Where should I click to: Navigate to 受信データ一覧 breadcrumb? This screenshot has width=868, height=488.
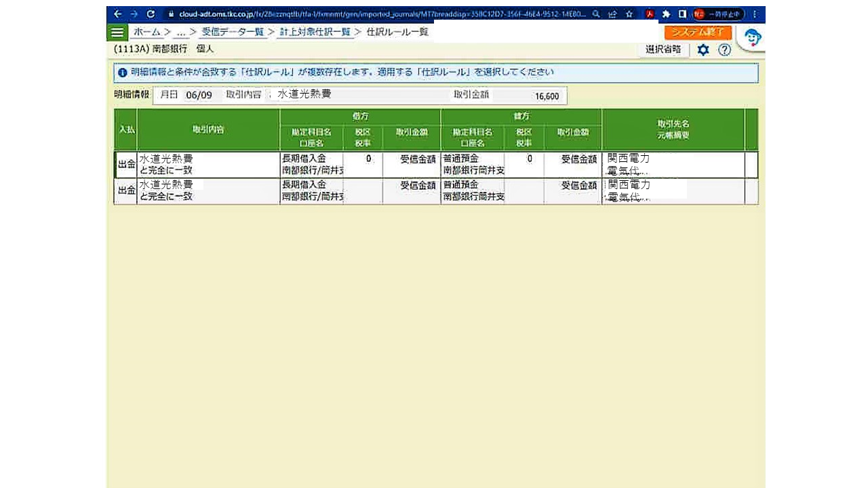[x=233, y=32]
